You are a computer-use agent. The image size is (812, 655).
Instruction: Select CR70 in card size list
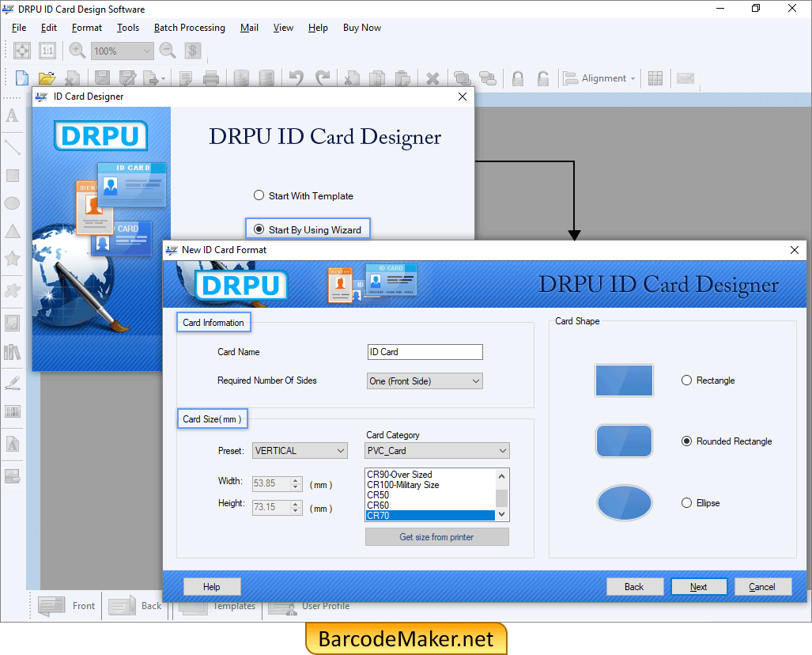click(x=430, y=516)
